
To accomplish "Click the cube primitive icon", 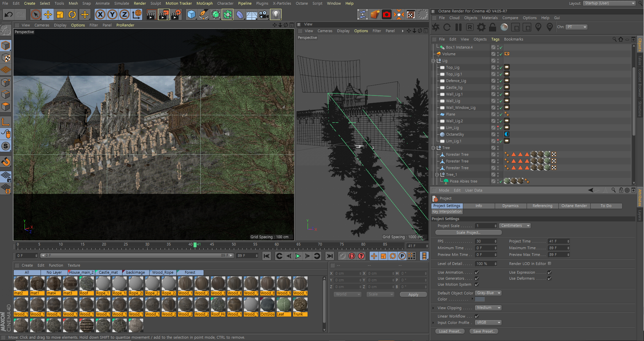I will click(x=191, y=14).
